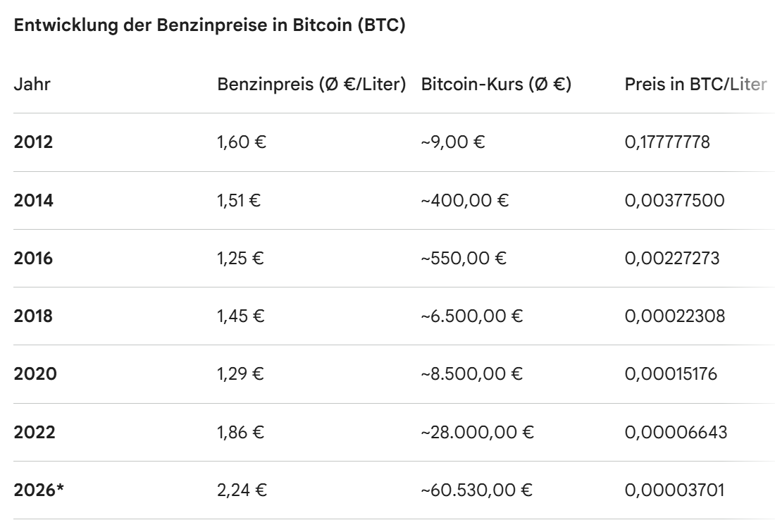Screen dimensions: 775x532
Task: Click the table title about Benzinpreise in Bitcoin
Action: point(209,26)
